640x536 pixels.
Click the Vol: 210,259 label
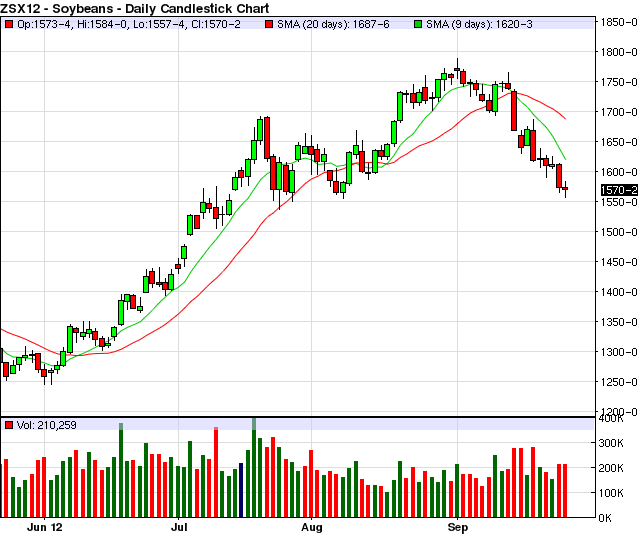[x=47, y=425]
